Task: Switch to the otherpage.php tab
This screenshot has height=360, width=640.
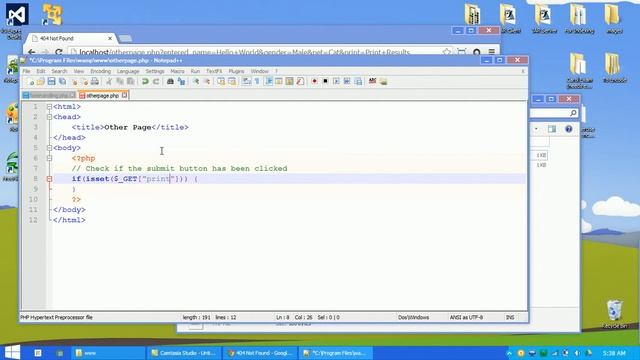Action: click(x=102, y=95)
